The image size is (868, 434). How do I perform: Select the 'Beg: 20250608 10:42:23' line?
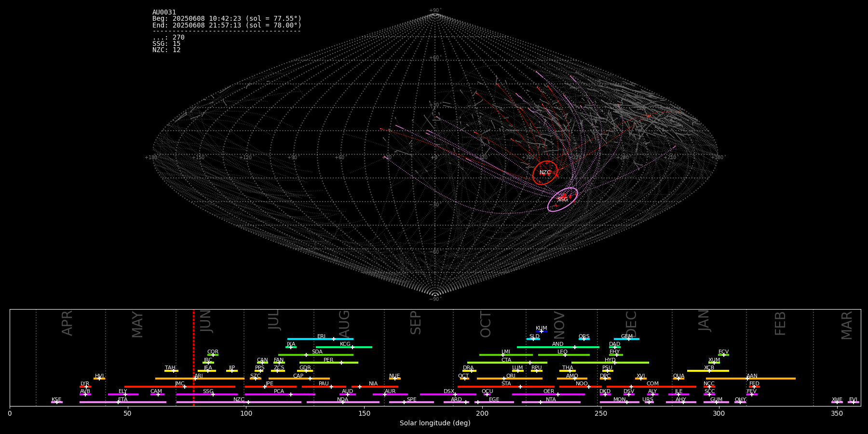[x=227, y=19]
